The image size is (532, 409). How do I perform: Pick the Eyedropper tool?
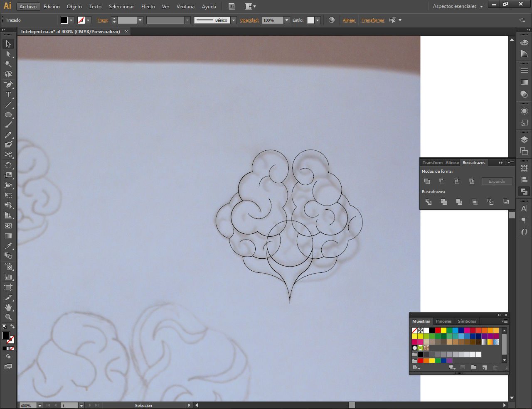[8, 246]
